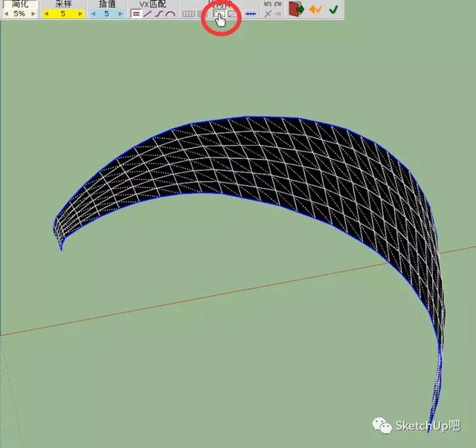Click the redo arrow icon
This screenshot has width=476, height=448.
[278, 4]
